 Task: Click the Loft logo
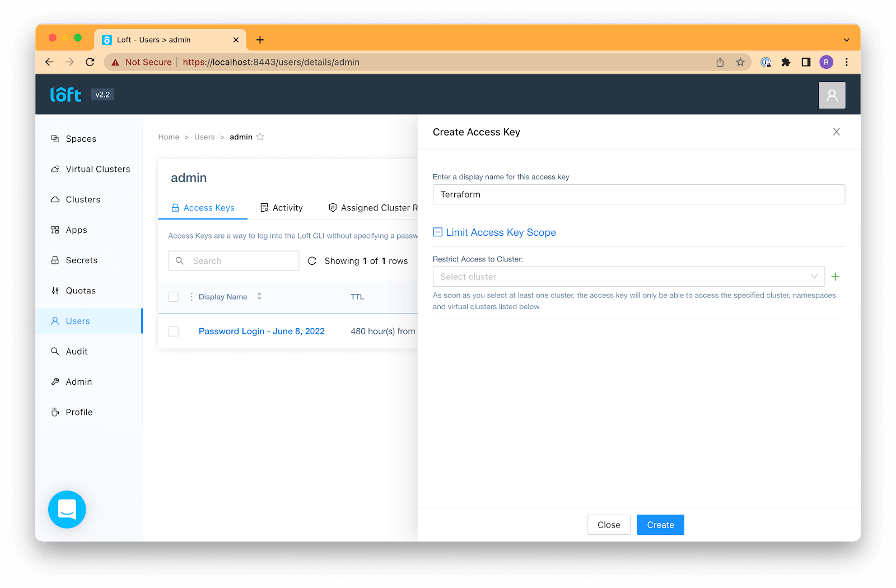pyautogui.click(x=66, y=95)
